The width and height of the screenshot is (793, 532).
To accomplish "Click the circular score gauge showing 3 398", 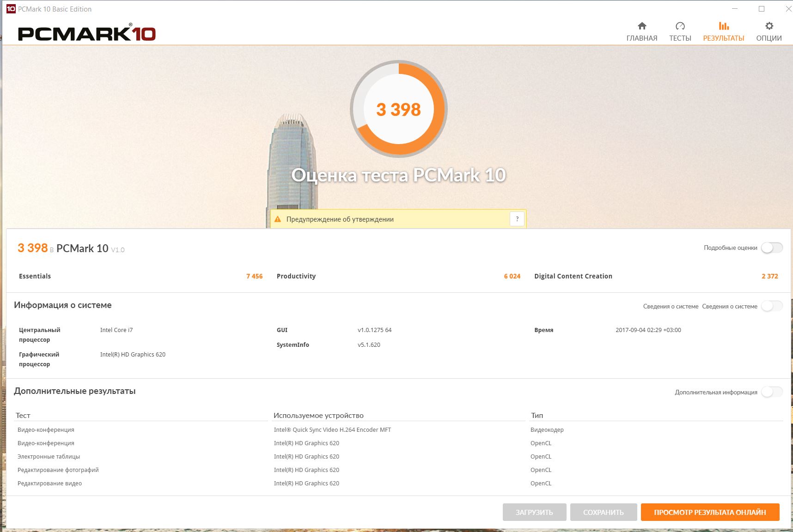I will [x=398, y=109].
